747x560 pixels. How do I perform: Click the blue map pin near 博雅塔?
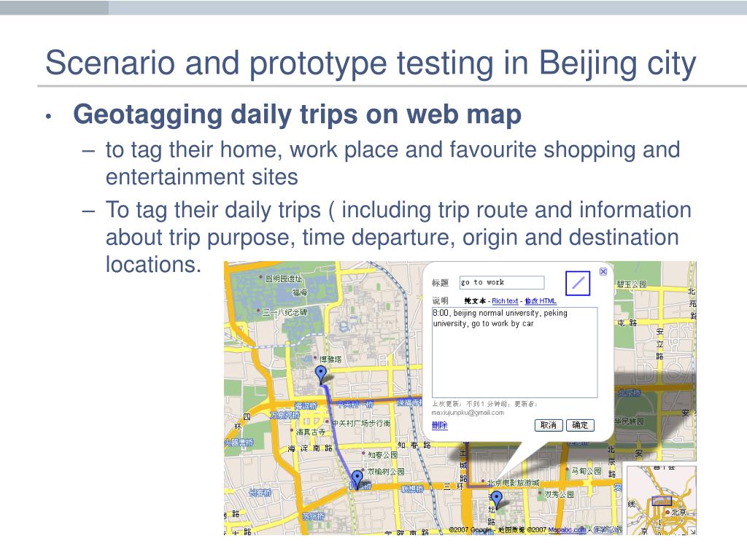[x=321, y=374]
